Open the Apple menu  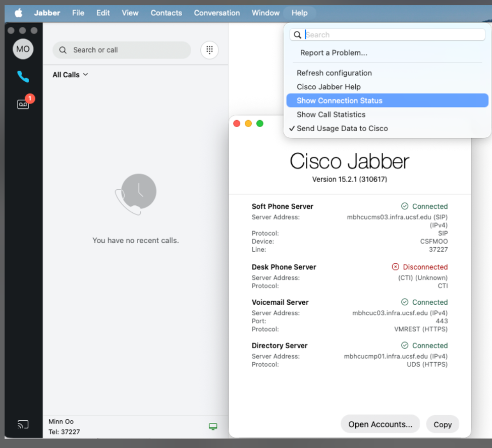coord(19,13)
